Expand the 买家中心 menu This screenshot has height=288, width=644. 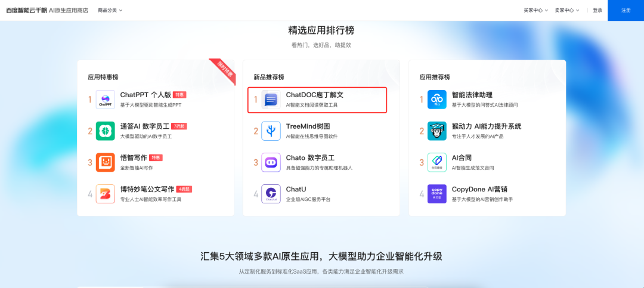pos(536,10)
